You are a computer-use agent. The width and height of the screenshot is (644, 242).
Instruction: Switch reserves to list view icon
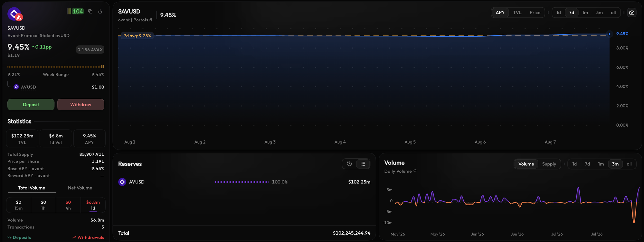pos(363,164)
